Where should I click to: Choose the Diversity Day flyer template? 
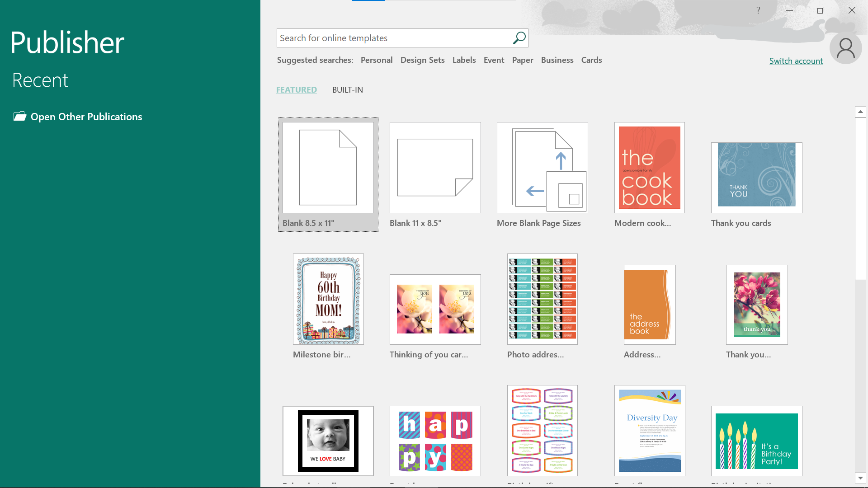click(x=650, y=431)
